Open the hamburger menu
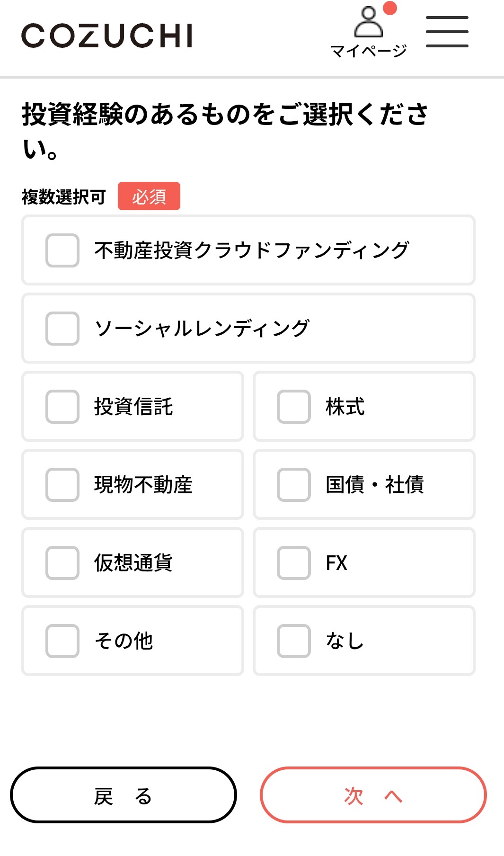Screen dimensions: 504x856 point(447,32)
